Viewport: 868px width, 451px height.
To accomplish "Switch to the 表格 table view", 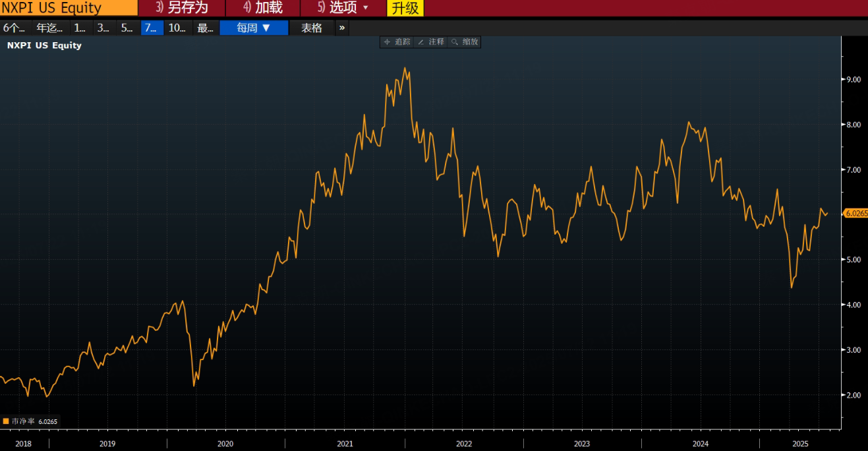I will point(312,28).
